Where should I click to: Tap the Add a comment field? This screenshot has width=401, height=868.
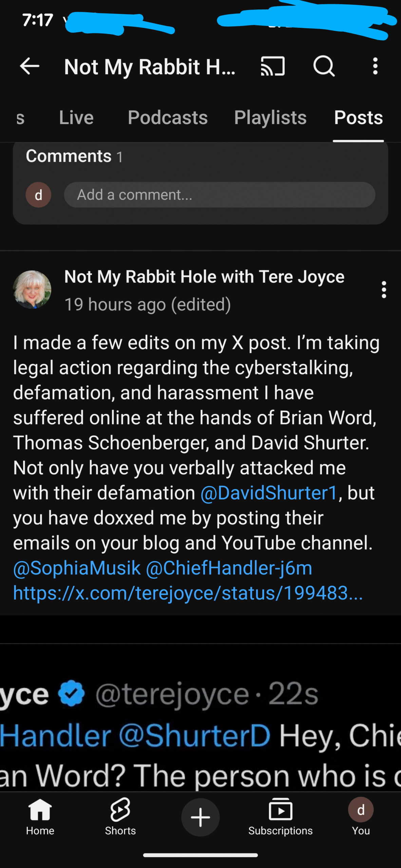tap(219, 195)
